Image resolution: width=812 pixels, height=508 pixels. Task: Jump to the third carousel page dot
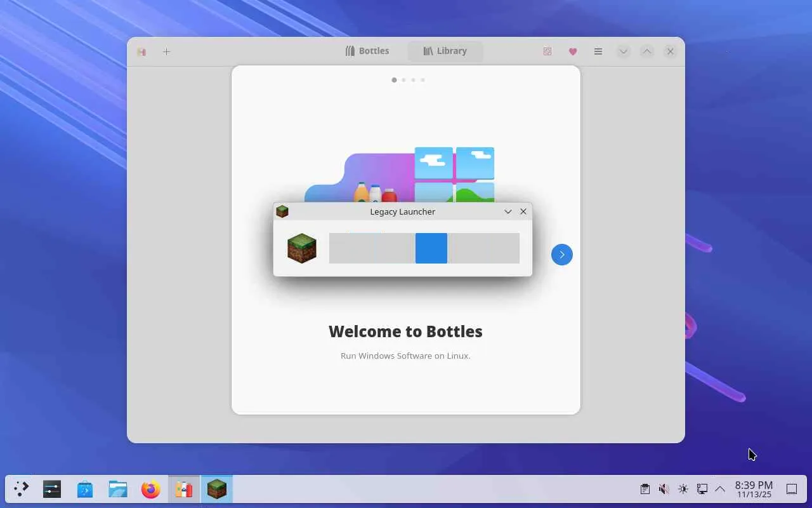(413, 80)
